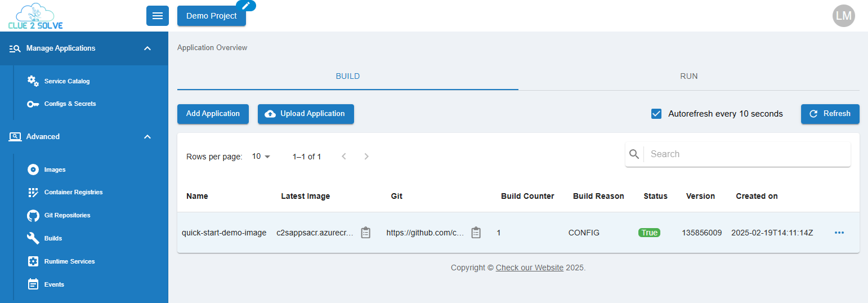
Task: Collapse the Manage Applications section
Action: pos(147,48)
